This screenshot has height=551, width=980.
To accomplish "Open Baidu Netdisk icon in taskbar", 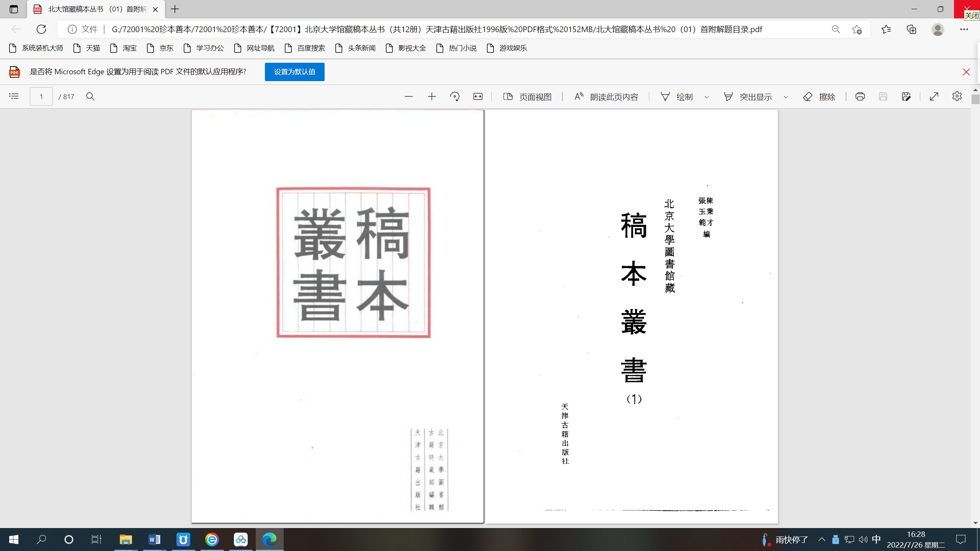I will (241, 540).
